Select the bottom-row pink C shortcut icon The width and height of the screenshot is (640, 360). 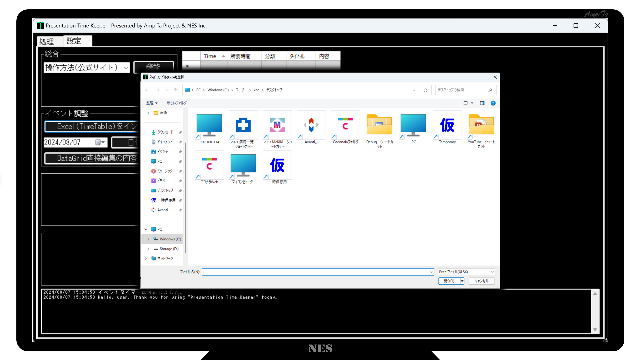[209, 167]
